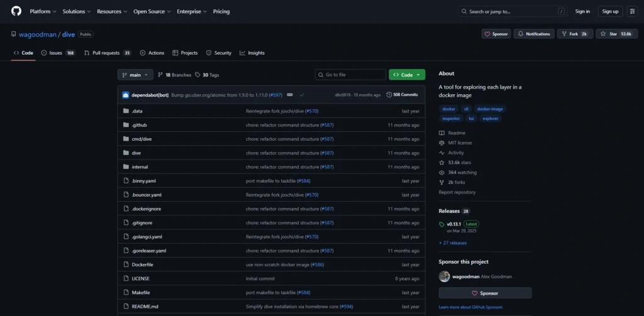Click the Search or jump to field
This screenshot has height=316, width=644.
[513, 11]
